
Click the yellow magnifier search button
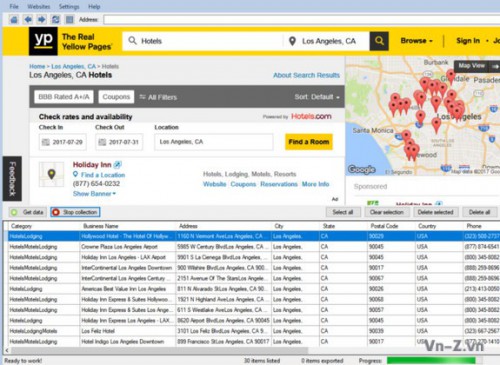click(379, 41)
